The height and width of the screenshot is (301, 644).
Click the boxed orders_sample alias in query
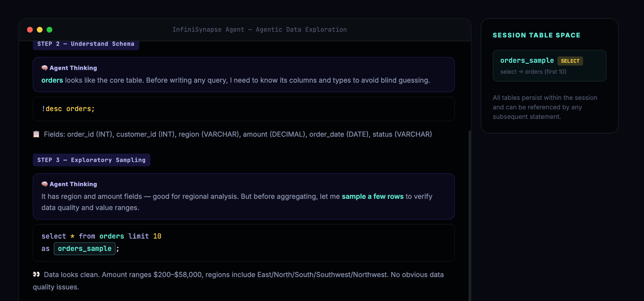click(85, 249)
